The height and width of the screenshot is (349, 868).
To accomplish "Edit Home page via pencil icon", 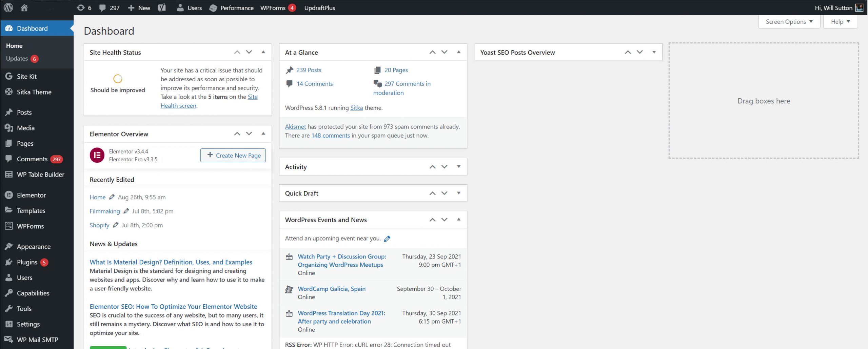I will [112, 197].
